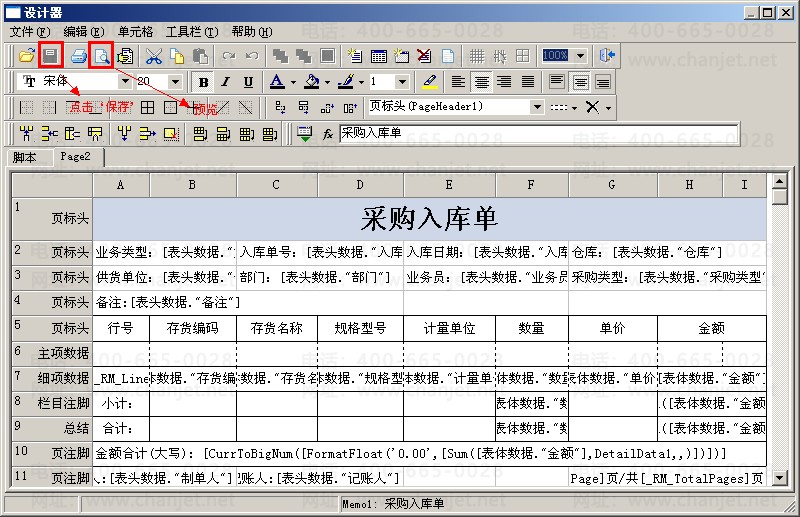Click the vertical scrollbar down arrow
800x517 pixels.
780,478
